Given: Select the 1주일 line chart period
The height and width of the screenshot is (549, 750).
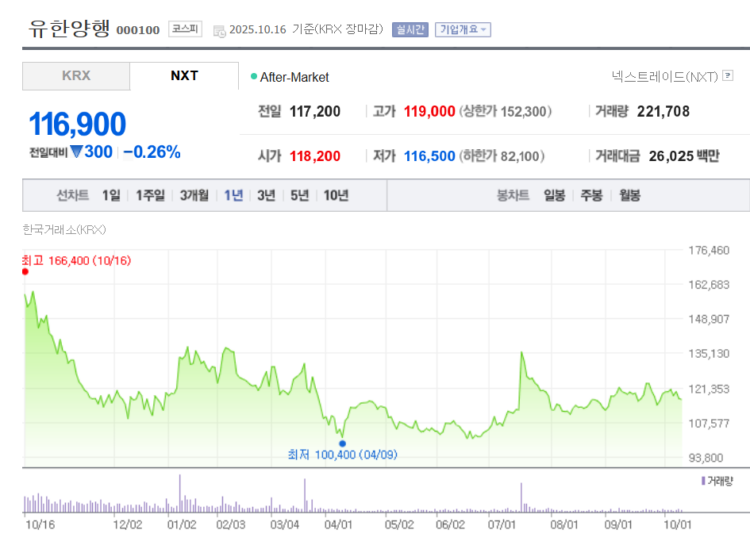Looking at the screenshot, I should 151,195.
